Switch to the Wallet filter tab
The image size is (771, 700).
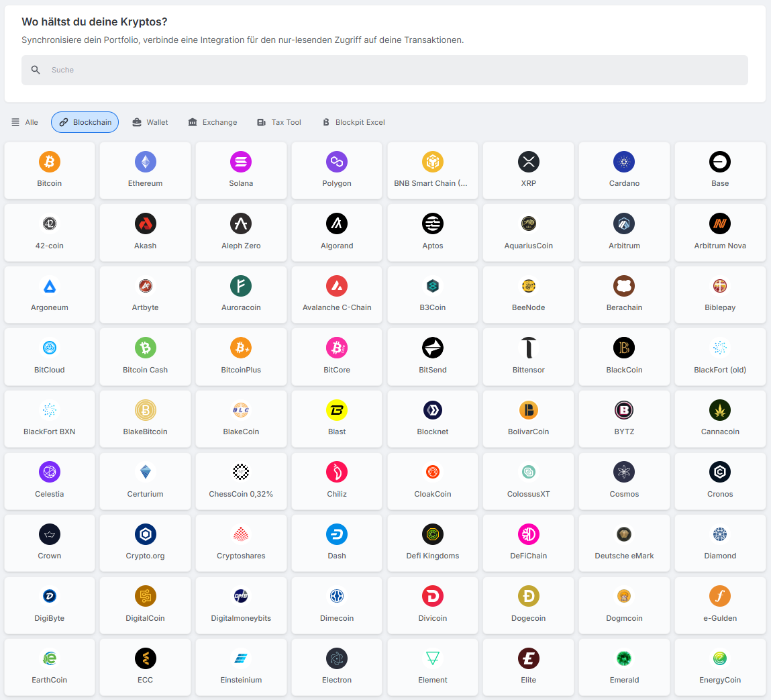[x=150, y=122]
